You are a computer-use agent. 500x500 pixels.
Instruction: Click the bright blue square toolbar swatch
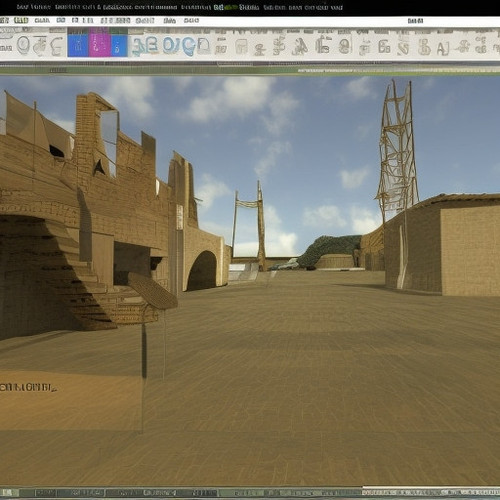point(78,45)
